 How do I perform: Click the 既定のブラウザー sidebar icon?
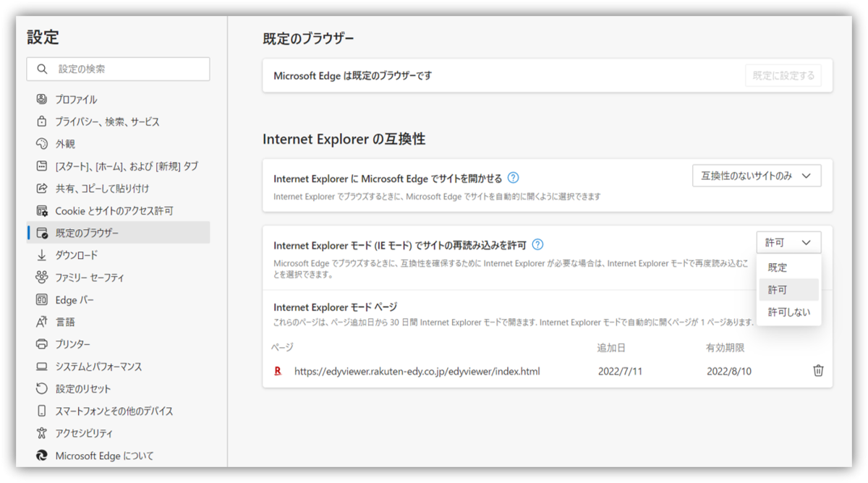pos(42,233)
